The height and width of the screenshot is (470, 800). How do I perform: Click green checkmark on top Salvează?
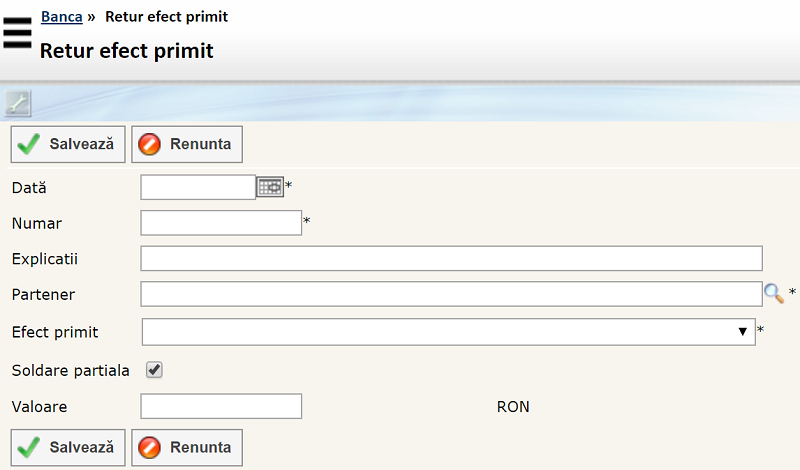tap(30, 144)
